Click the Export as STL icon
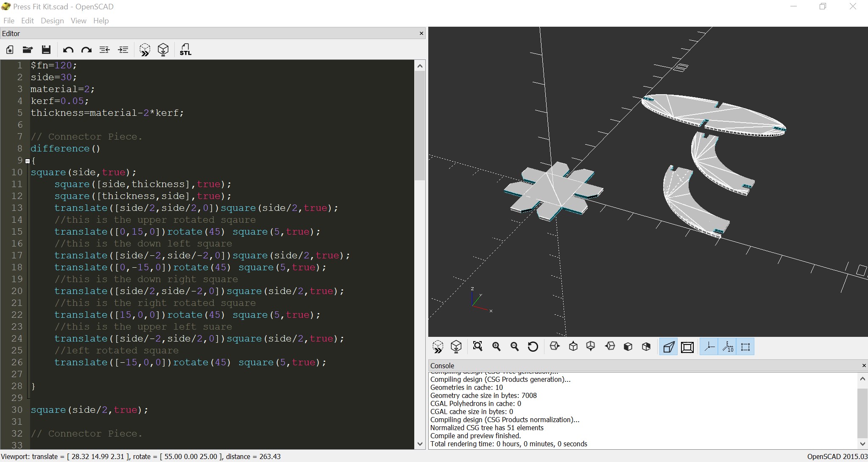This screenshot has width=868, height=462. click(x=185, y=50)
